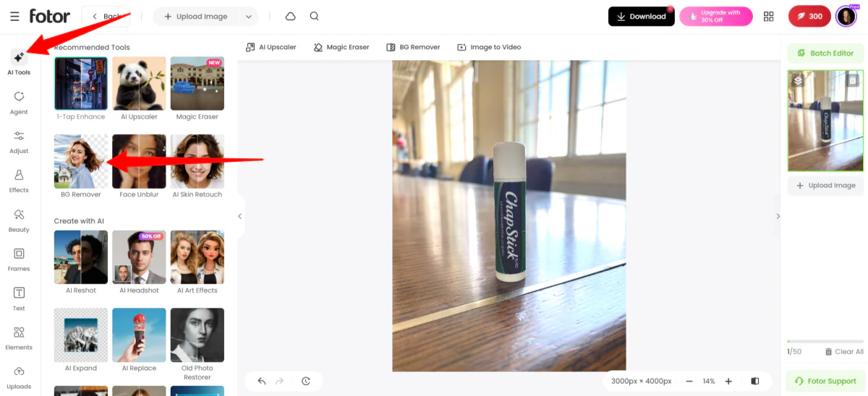Open the edit history clock icon
The width and height of the screenshot is (868, 396).
click(306, 381)
